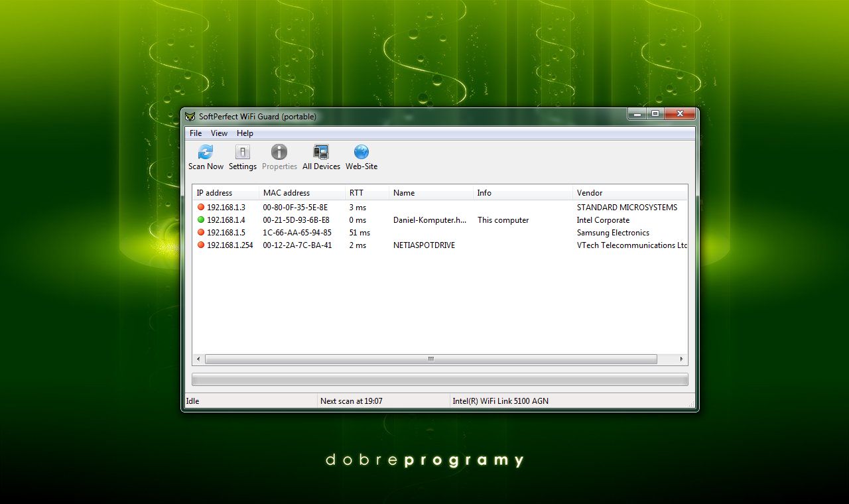
Task: Click vendor Samsung Electronics
Action: click(613, 233)
